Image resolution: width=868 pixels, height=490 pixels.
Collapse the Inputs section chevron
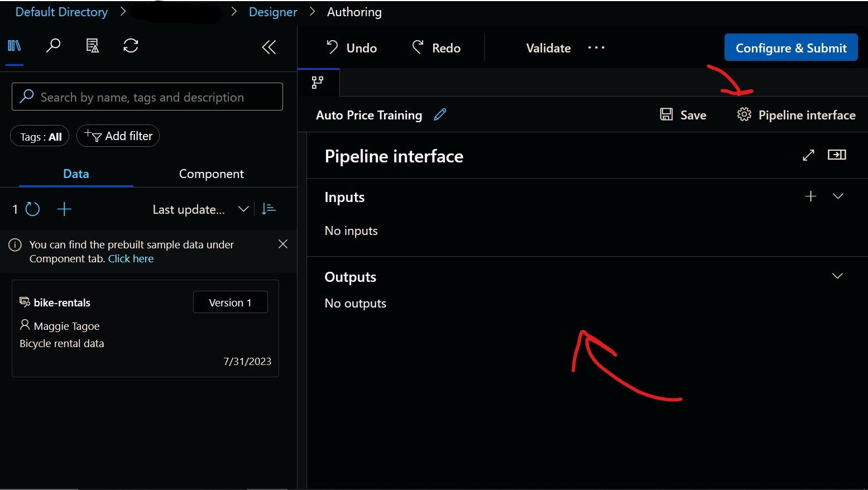coord(838,196)
